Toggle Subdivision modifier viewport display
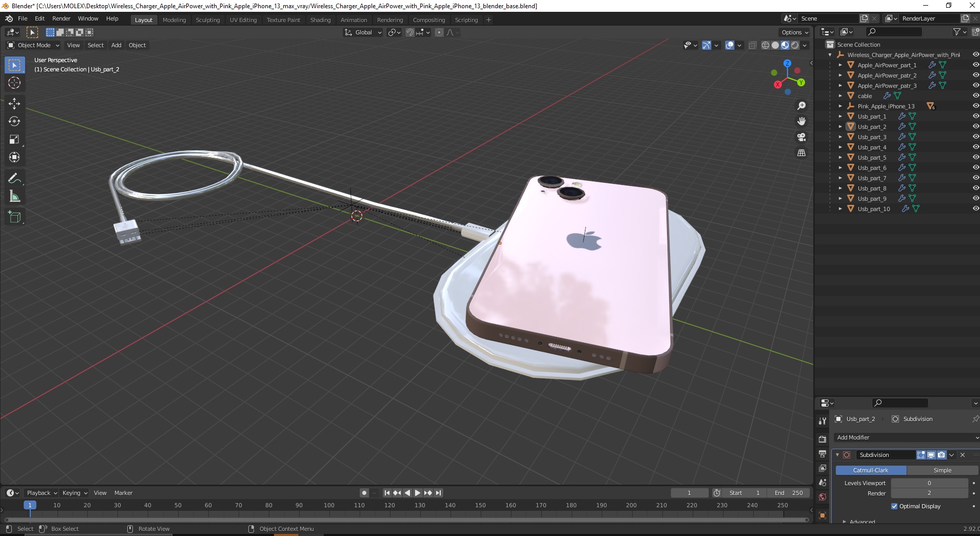Image resolution: width=980 pixels, height=536 pixels. (931, 455)
